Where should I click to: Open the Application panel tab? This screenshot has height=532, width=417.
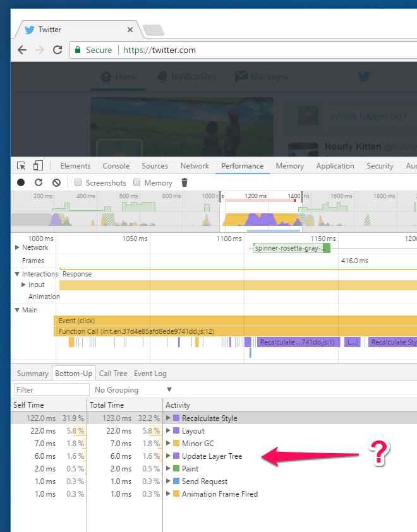(335, 166)
